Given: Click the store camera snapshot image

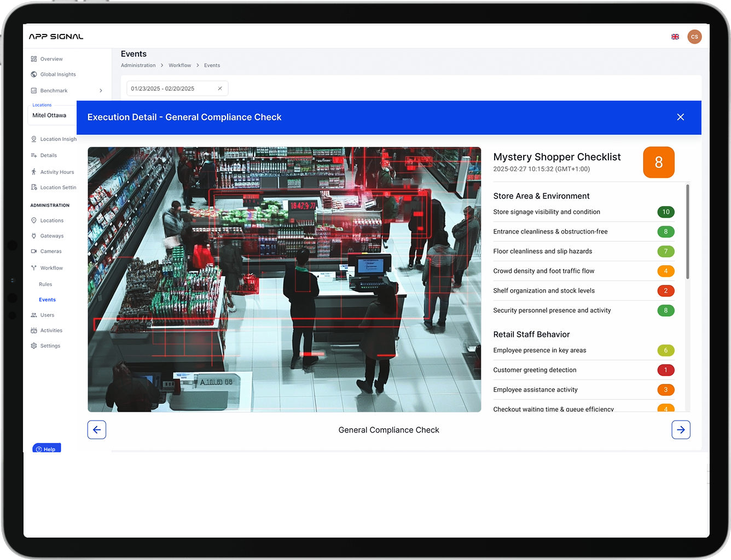Looking at the screenshot, I should point(285,279).
